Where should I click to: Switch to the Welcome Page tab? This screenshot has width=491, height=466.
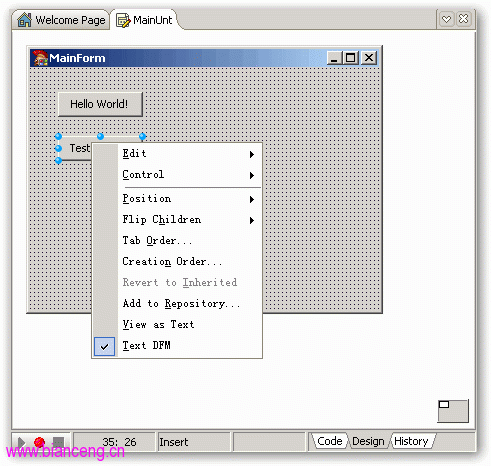62,20
